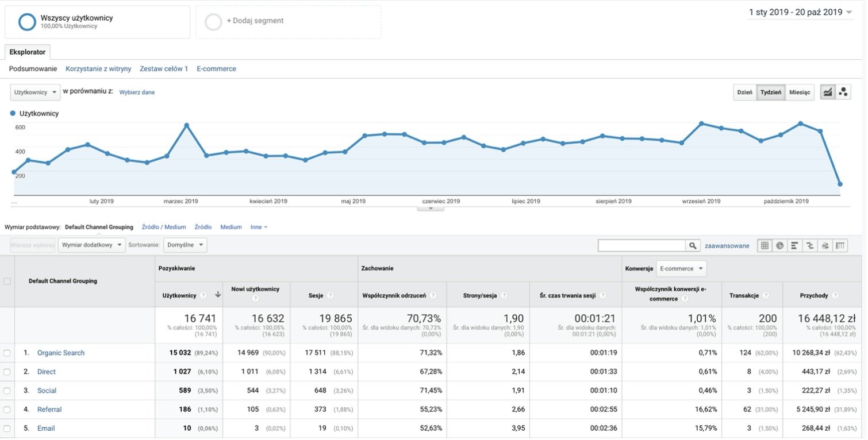Select the horizontal bar performance view icon
The width and height of the screenshot is (868, 440).
tap(795, 246)
